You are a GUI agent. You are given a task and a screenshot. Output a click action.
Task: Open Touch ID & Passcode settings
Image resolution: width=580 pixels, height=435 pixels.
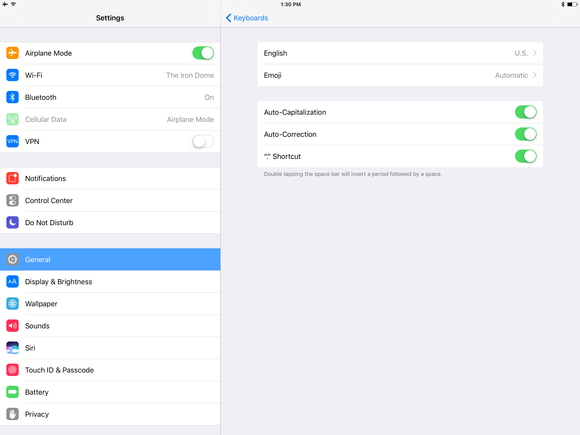[110, 370]
